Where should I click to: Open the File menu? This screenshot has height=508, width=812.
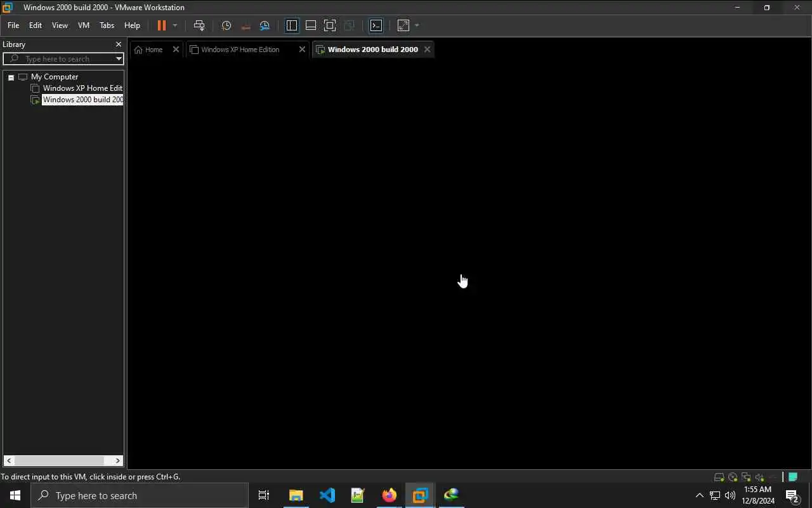(13, 25)
